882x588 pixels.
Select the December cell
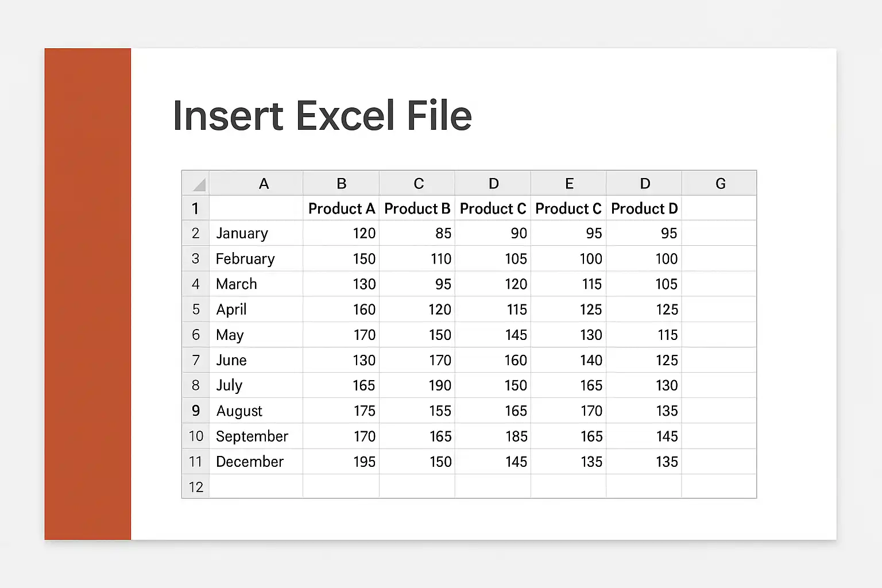click(256, 461)
